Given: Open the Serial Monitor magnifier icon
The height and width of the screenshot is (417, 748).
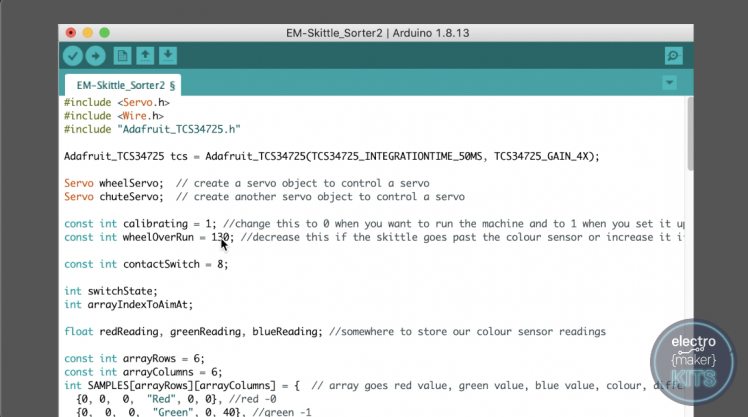Looking at the screenshot, I should (x=674, y=56).
